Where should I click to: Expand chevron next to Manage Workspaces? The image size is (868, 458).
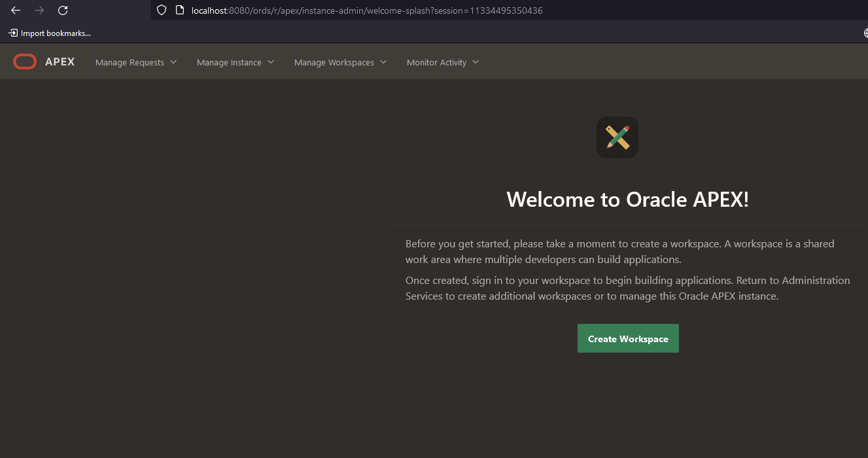point(383,62)
